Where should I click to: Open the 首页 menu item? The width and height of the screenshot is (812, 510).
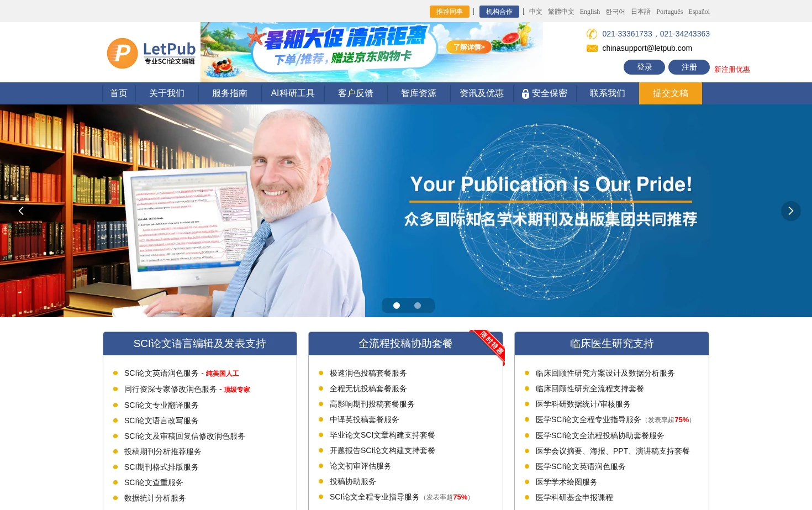tap(119, 93)
